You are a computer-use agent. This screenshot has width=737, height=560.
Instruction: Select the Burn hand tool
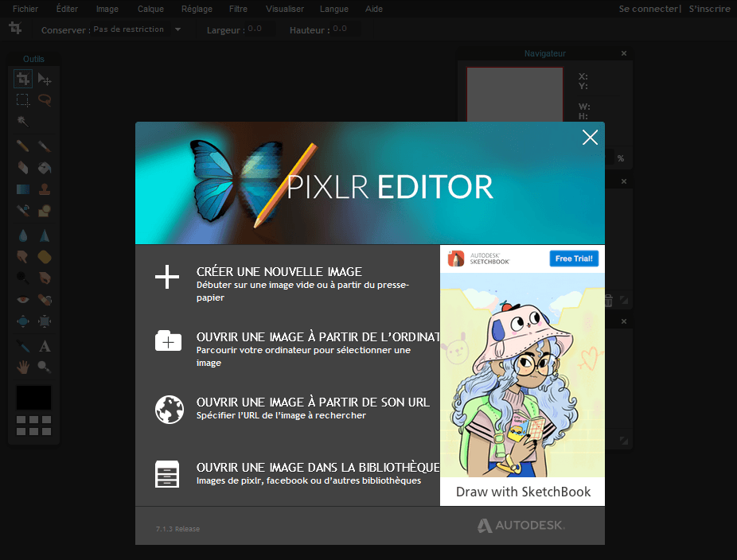coord(45,278)
